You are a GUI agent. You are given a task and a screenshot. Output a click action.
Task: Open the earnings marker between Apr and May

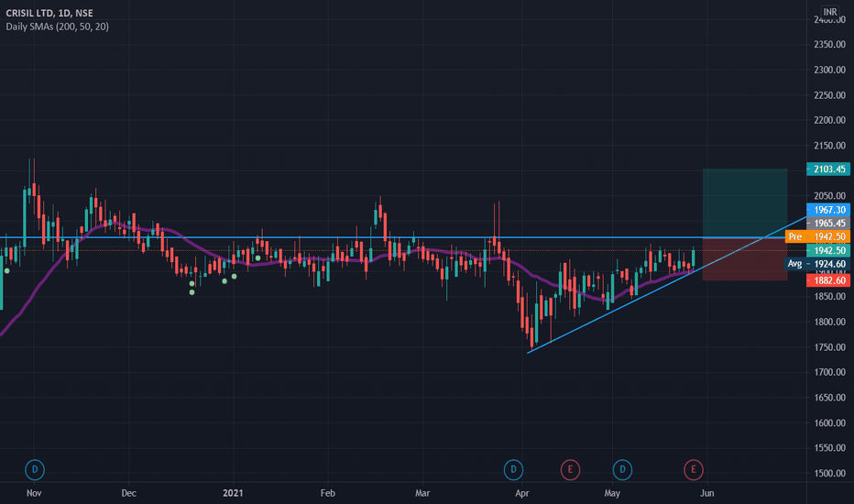coord(570,469)
